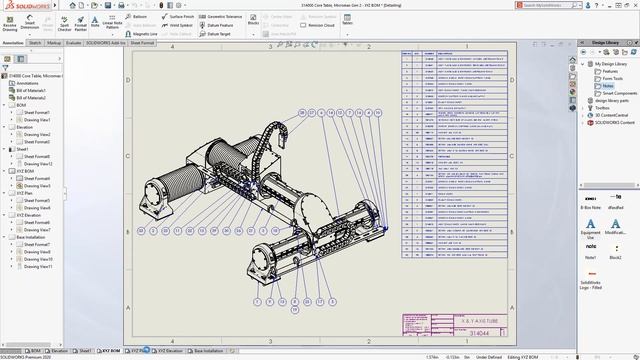Collapse the Elevation sheet node
640x360 pixels.
[4, 127]
